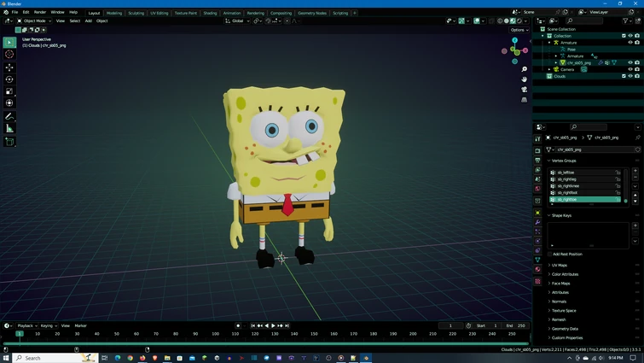Open the World properties tab

(x=537, y=189)
